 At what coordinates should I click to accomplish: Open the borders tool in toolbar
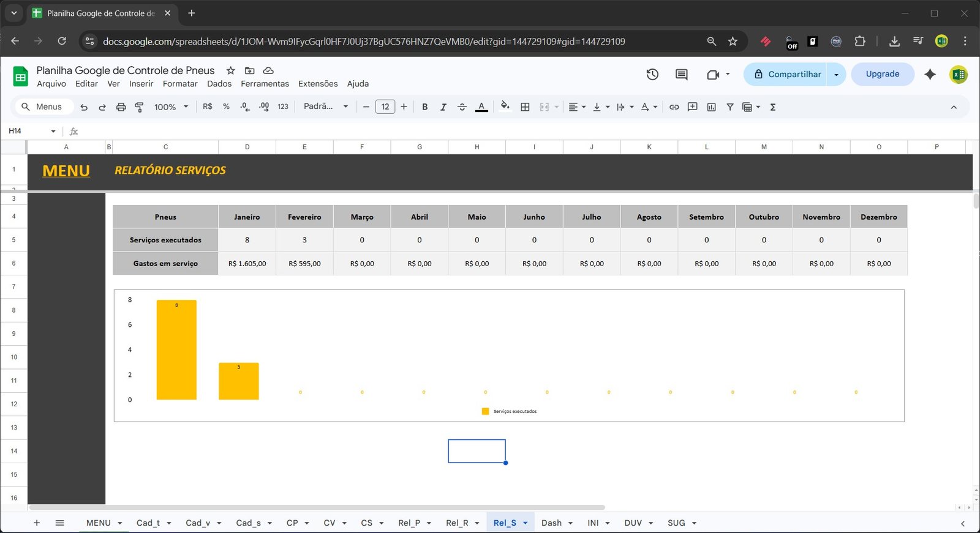(x=525, y=107)
